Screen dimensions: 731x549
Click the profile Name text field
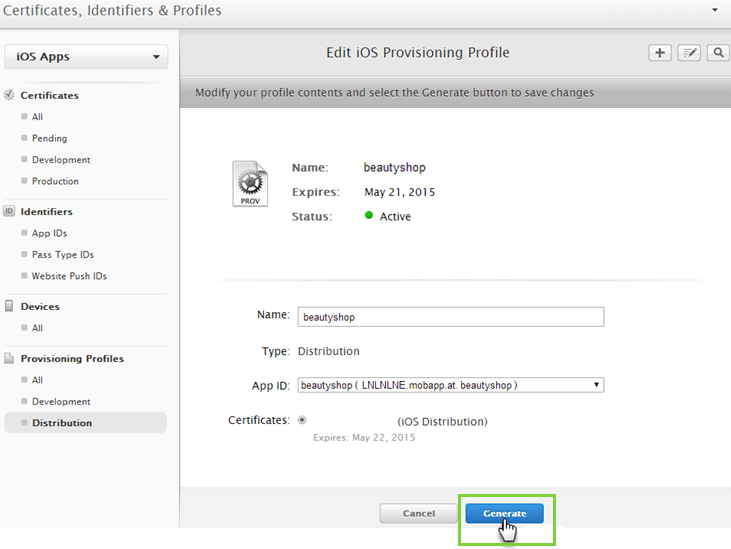pos(450,317)
